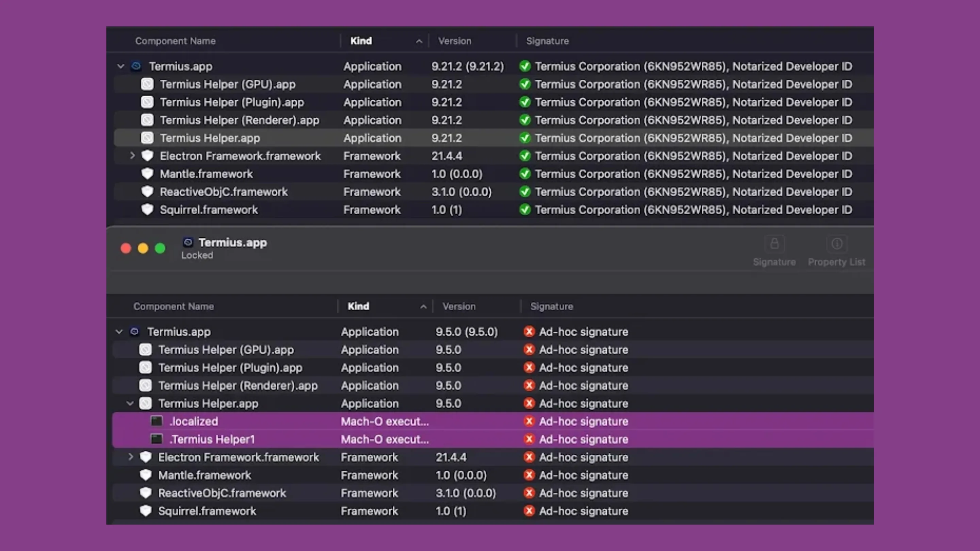Click Termius.app icon in lower window tree
The image size is (980, 551).
(x=135, y=332)
